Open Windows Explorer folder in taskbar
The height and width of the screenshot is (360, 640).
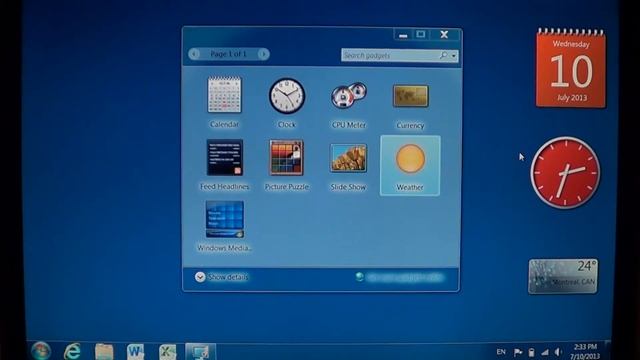click(104, 352)
